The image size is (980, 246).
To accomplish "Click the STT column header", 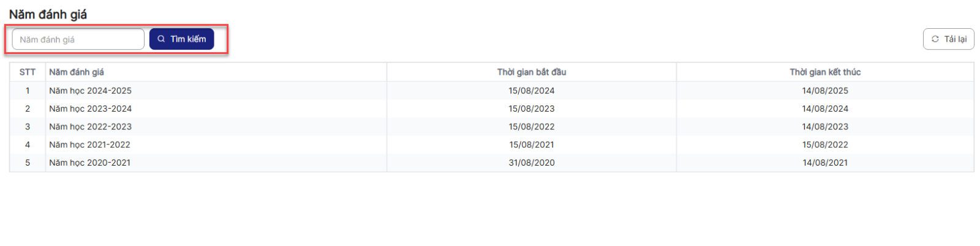I will point(28,72).
